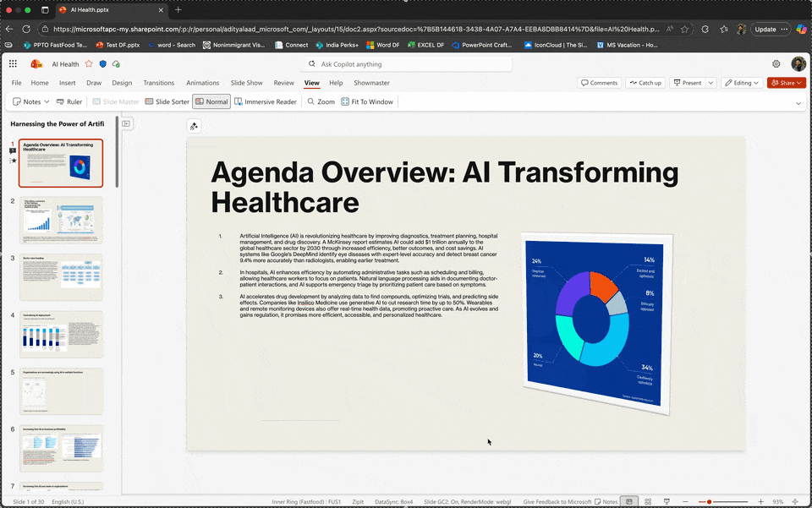Click the Share button
Image resolution: width=812 pixels, height=508 pixels.
click(786, 83)
